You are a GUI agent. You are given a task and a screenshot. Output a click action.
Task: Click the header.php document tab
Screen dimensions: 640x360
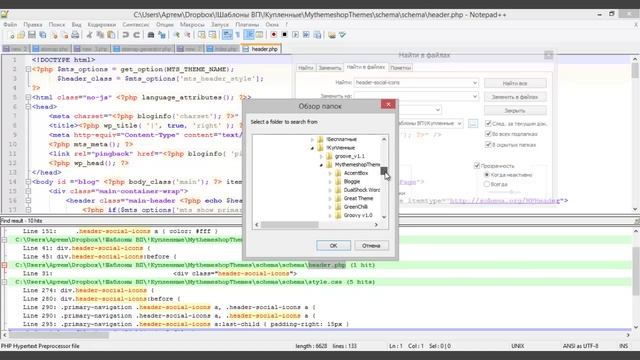point(261,49)
